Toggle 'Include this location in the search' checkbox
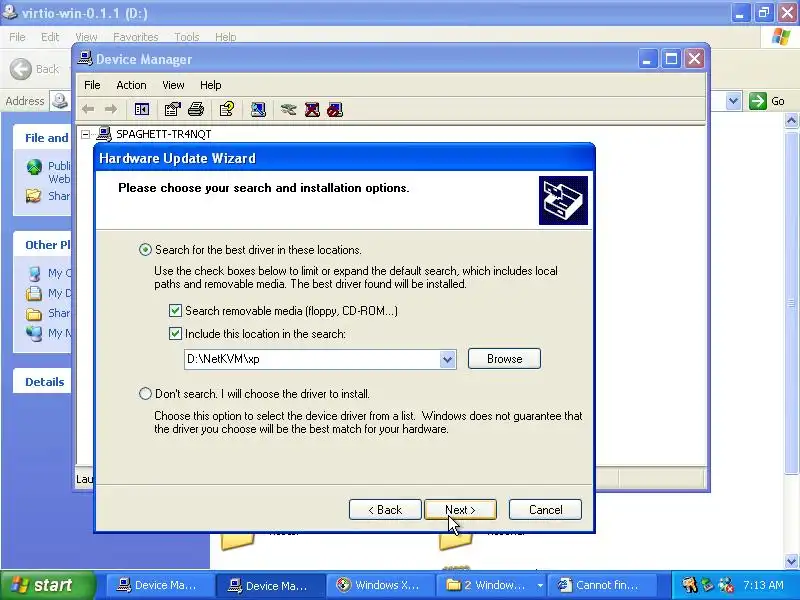 tap(175, 333)
